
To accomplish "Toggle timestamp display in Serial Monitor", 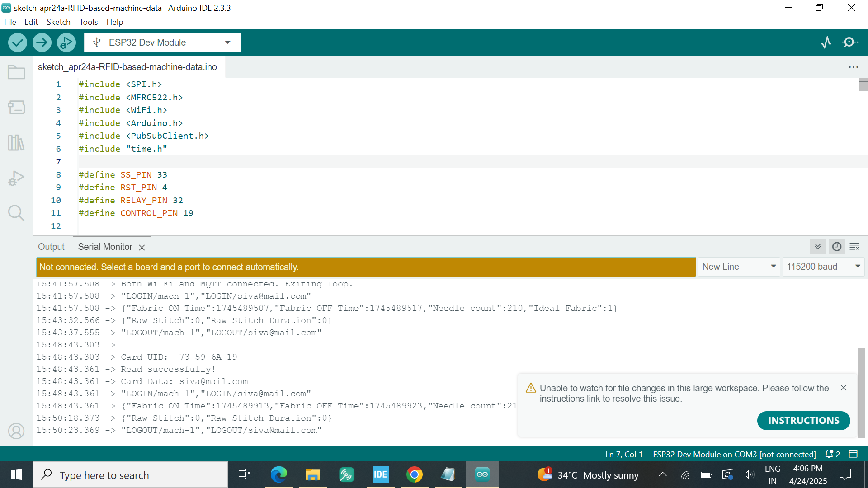I will [836, 247].
